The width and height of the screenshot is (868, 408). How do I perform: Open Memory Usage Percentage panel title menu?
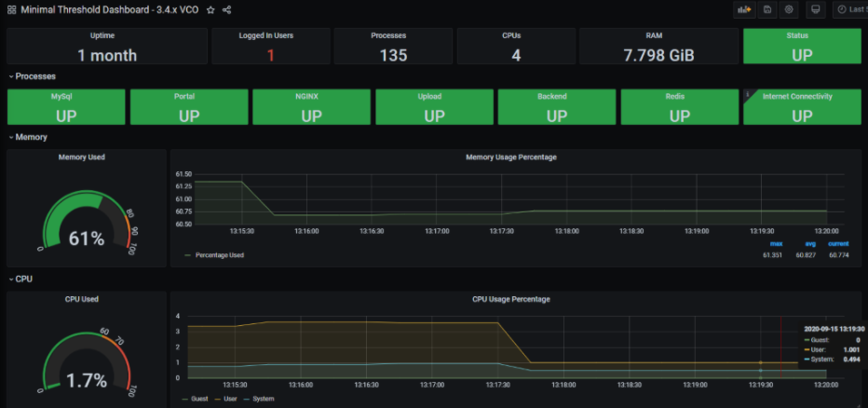[511, 157]
